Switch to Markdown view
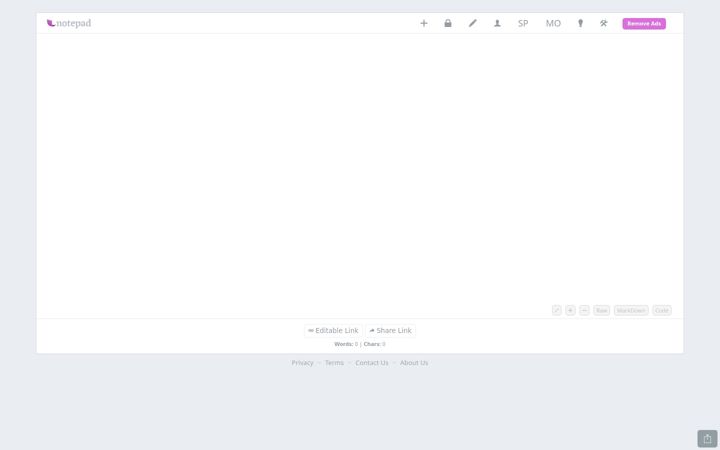Screen dimensions: 720x450 [x=631, y=310]
